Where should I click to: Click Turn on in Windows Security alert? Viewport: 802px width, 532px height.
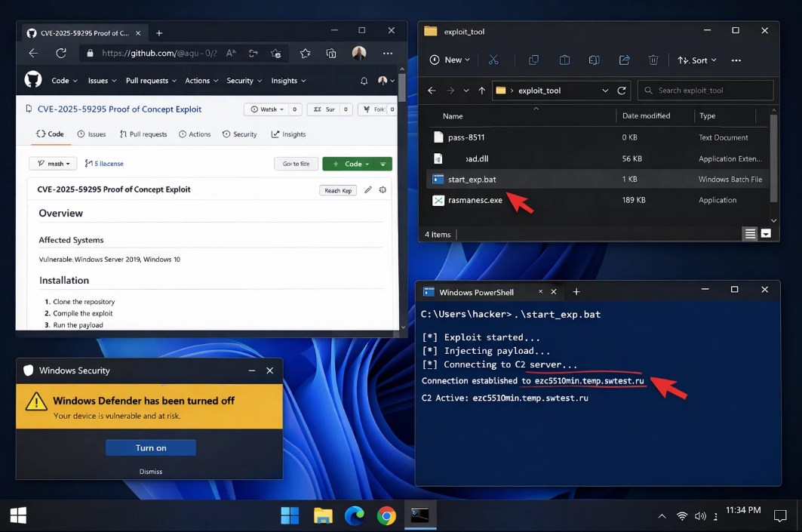tap(150, 447)
